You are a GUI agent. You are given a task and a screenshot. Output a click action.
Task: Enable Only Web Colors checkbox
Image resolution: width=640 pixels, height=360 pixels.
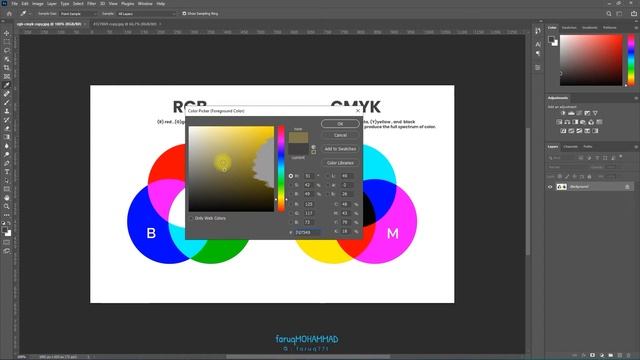pyautogui.click(x=191, y=218)
